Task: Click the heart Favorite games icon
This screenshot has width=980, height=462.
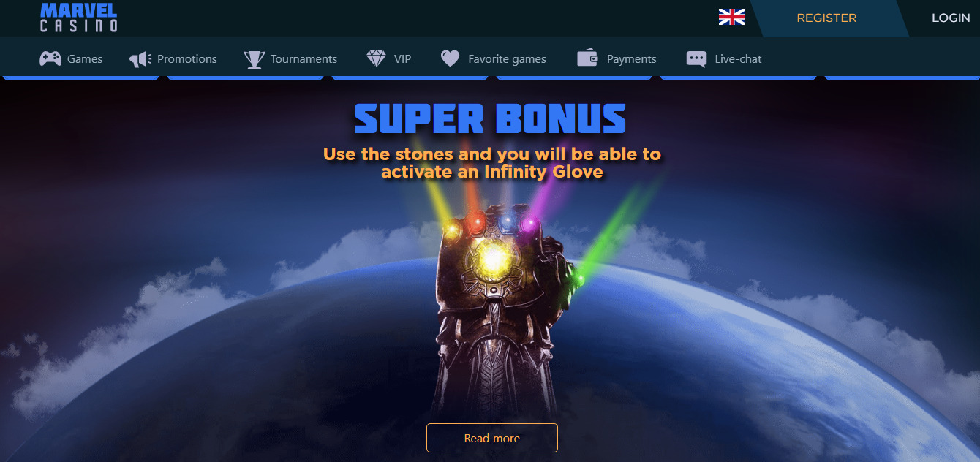Action: (451, 59)
